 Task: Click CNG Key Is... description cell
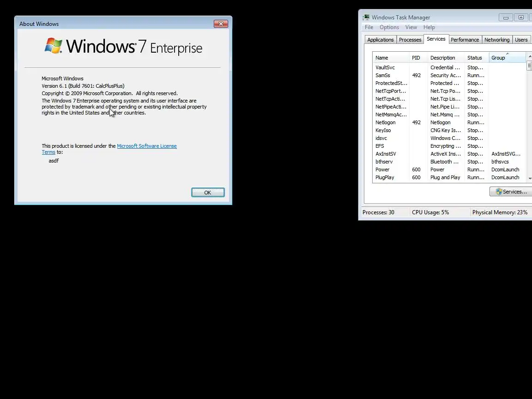pos(446,130)
